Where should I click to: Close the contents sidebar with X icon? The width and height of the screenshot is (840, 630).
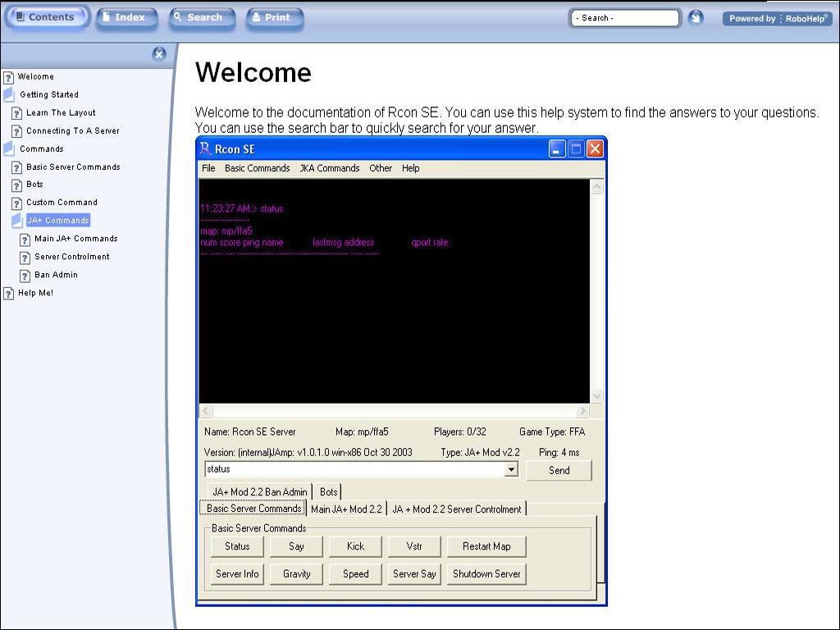pos(159,54)
